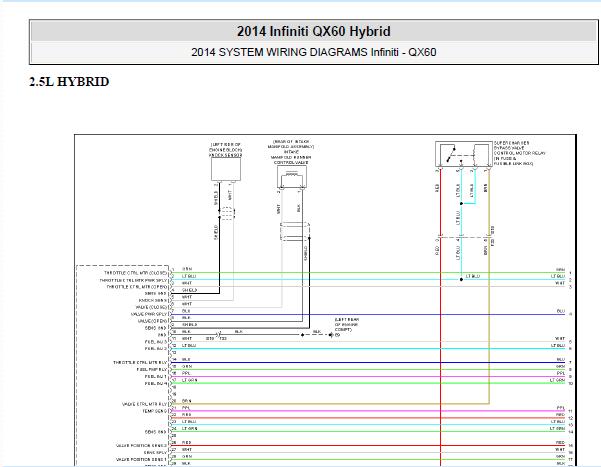Click 'BRN' wire label at pin 20
Viewport: 601px width, 467px height.
(187, 401)
